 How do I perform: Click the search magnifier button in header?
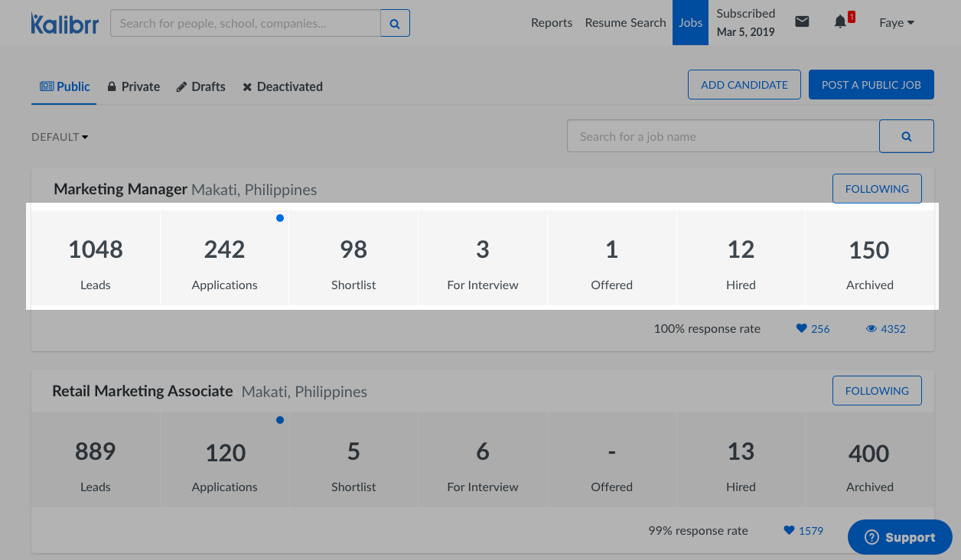click(395, 24)
